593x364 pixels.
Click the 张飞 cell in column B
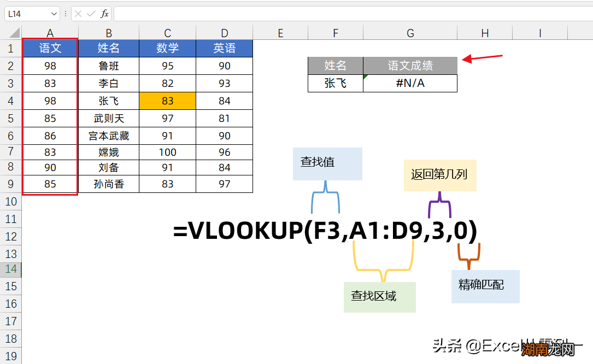[108, 101]
